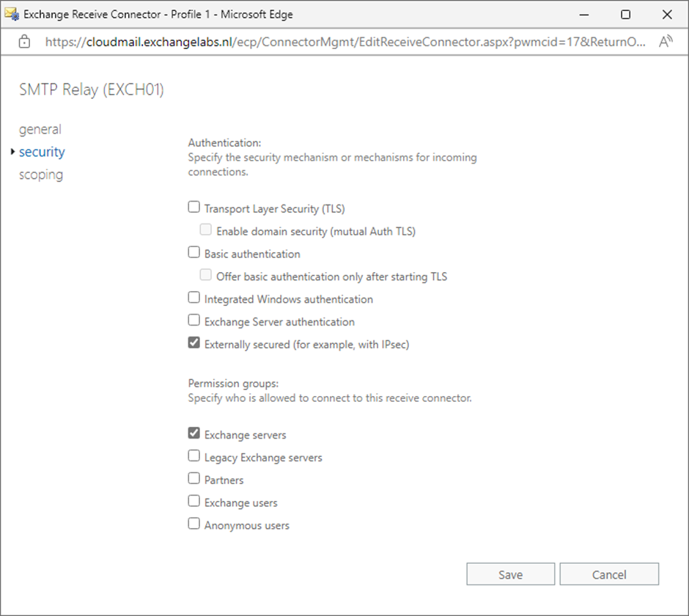This screenshot has width=689, height=616.
Task: Enable Partners permission group
Action: click(x=194, y=478)
